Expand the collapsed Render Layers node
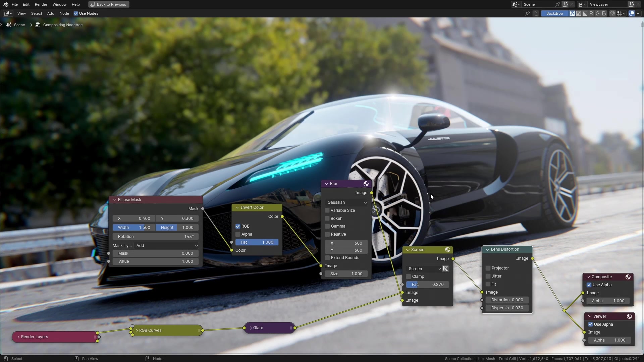This screenshot has height=362, width=644. (x=18, y=337)
